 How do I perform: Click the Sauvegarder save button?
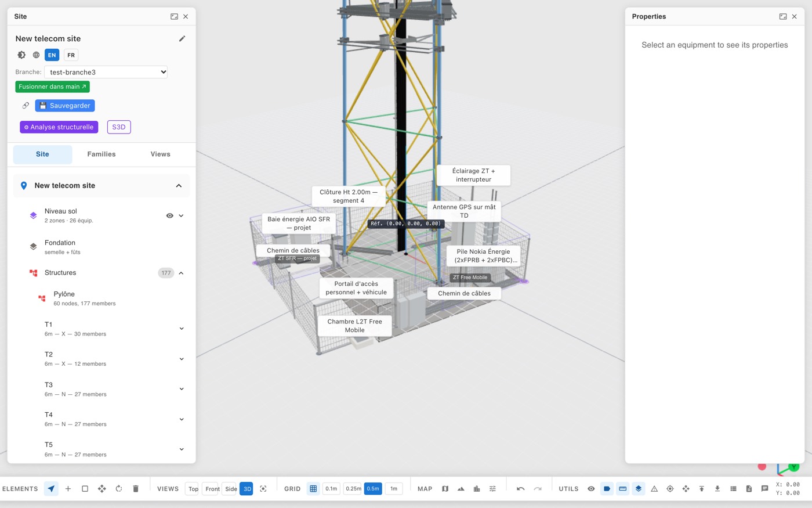(x=65, y=106)
